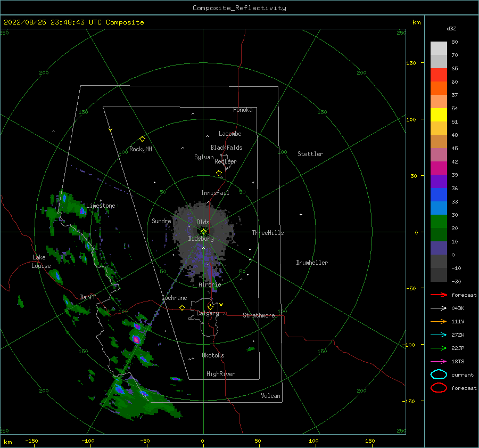Click the orange 111V arrow icon
The height and width of the screenshot is (448, 479).
pyautogui.click(x=439, y=321)
